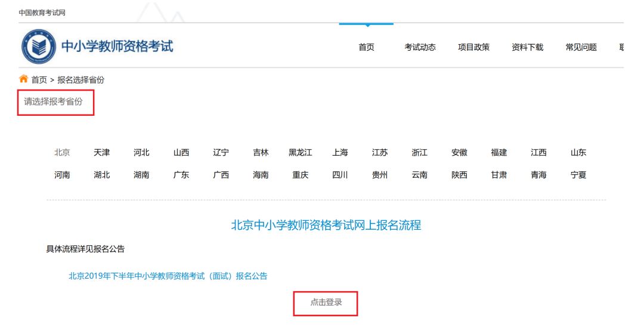Select province 吉林

point(261,152)
